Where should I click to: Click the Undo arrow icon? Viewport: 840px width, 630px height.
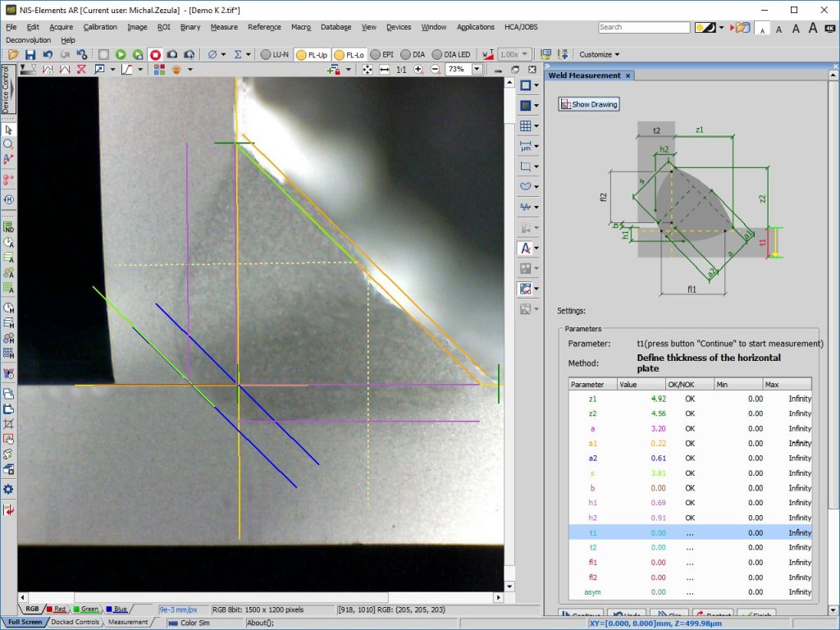click(48, 55)
